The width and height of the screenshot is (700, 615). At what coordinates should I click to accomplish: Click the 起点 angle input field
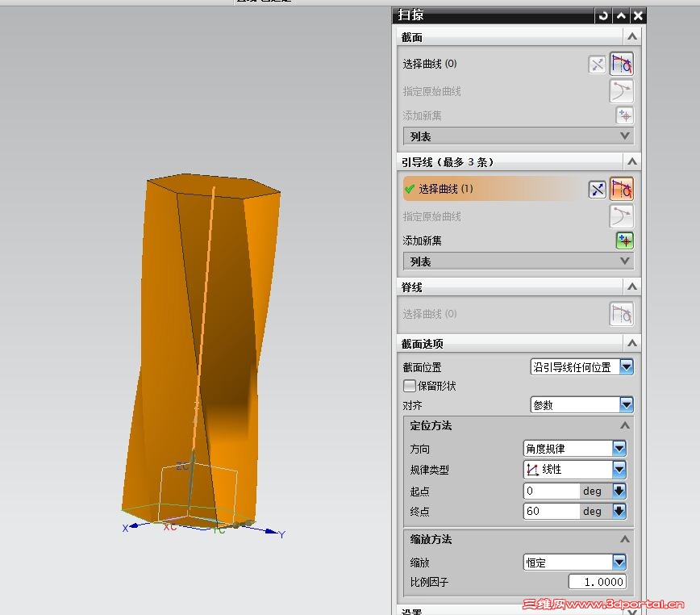[x=552, y=491]
